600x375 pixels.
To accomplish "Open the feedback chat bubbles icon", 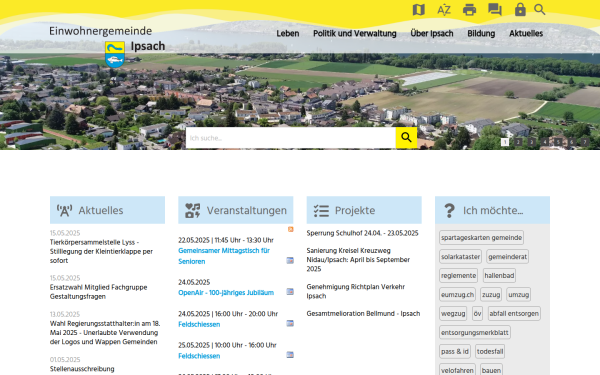I will [x=495, y=10].
